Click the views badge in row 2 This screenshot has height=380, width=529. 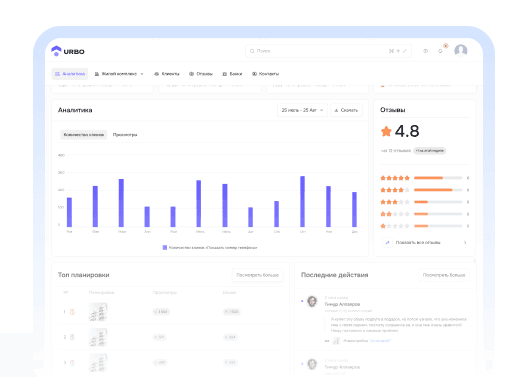tap(160, 337)
